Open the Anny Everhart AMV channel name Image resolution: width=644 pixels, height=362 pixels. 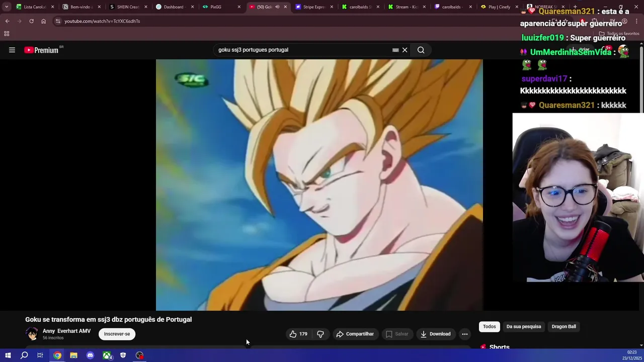pos(66,331)
